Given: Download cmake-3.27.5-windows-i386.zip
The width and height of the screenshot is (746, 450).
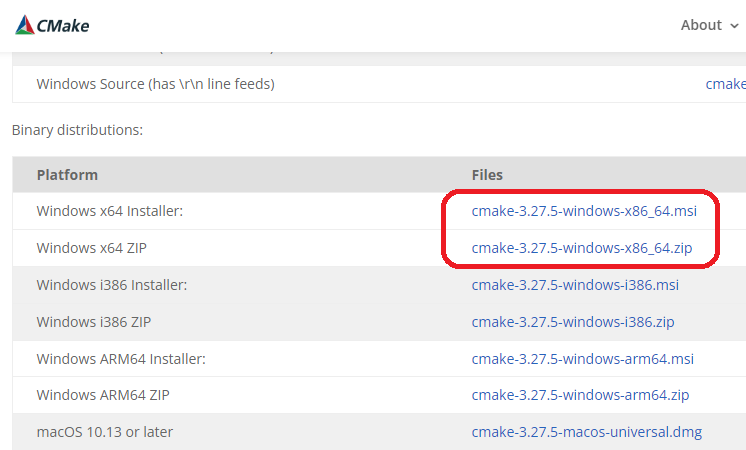Looking at the screenshot, I should [573, 322].
